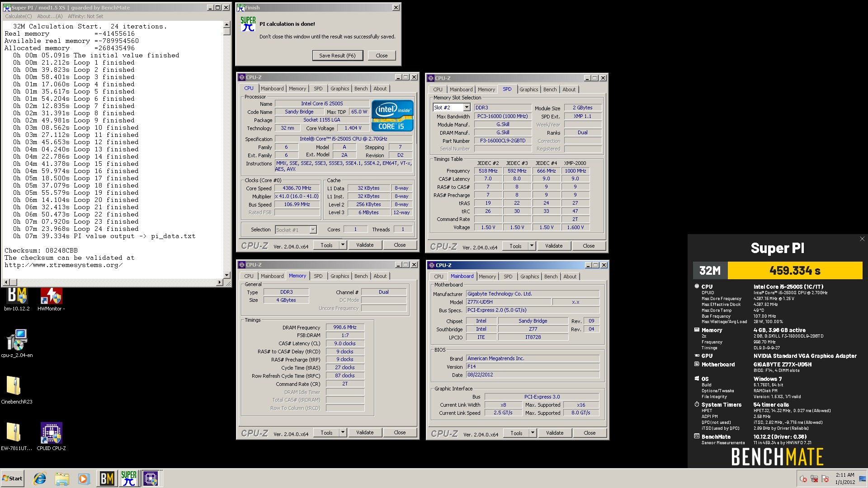Click the BIOS Version F14 field

533,366
